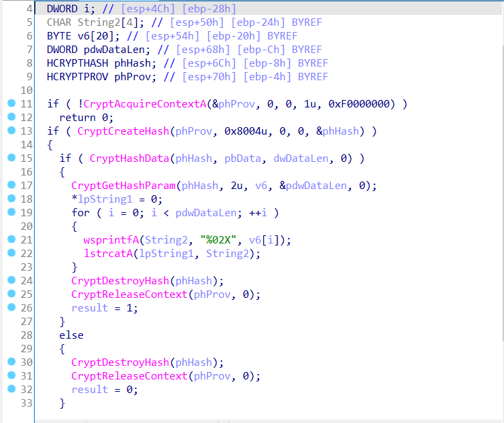This screenshot has width=504, height=423.
Task: Toggle breakpoint at line 32 result = 0
Action: [x=11, y=389]
